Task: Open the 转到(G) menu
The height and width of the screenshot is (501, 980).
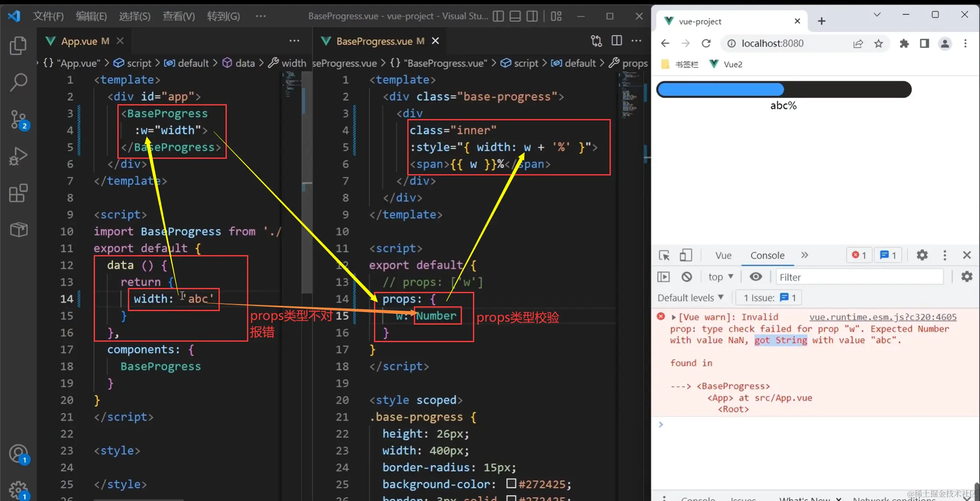Action: 223,16
